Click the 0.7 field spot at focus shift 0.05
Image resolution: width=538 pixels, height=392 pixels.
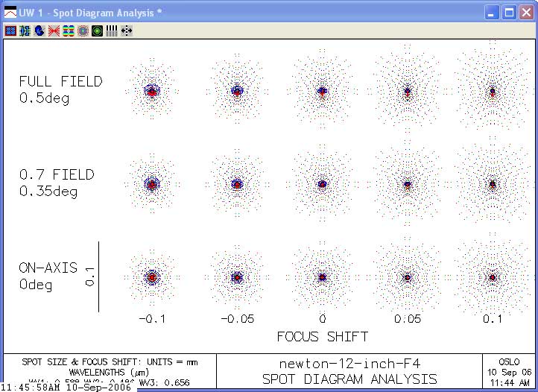[x=407, y=184]
